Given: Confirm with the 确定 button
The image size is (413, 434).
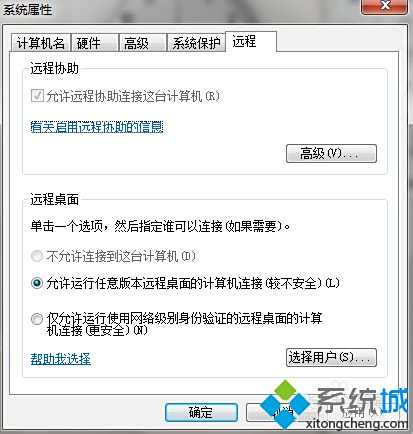Looking at the screenshot, I should (x=201, y=412).
